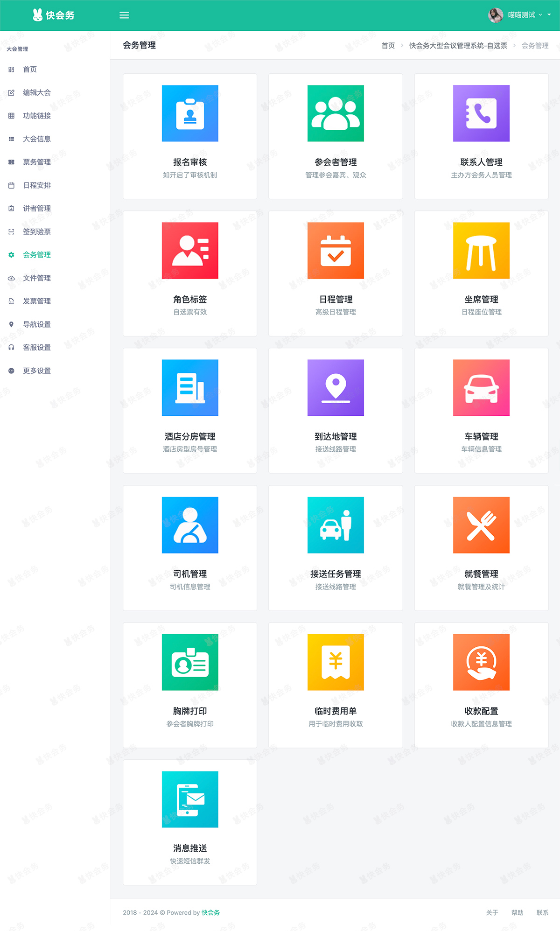Open the 帮助 footer link
Image resolution: width=560 pixels, height=931 pixels.
[517, 912]
